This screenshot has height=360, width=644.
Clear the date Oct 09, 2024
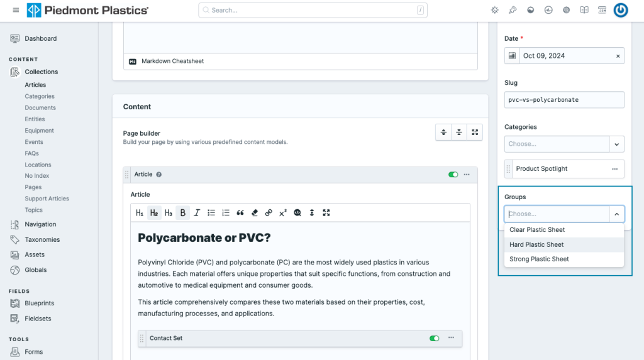pyautogui.click(x=618, y=57)
